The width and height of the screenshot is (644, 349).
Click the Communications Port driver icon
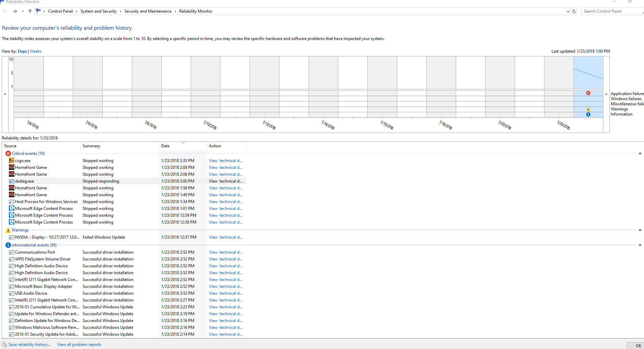coord(12,252)
